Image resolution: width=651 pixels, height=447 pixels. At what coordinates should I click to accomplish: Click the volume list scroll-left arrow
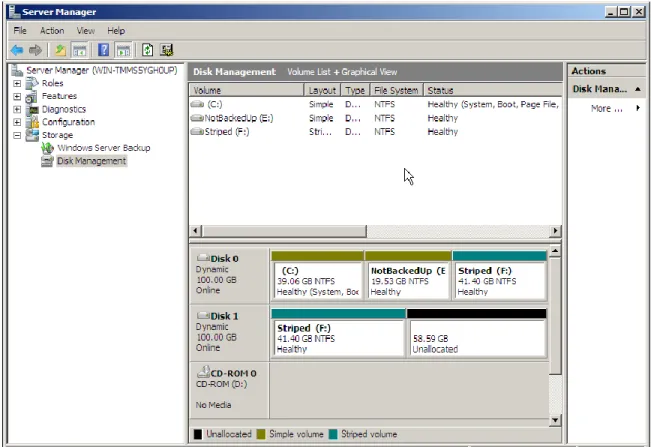point(196,231)
